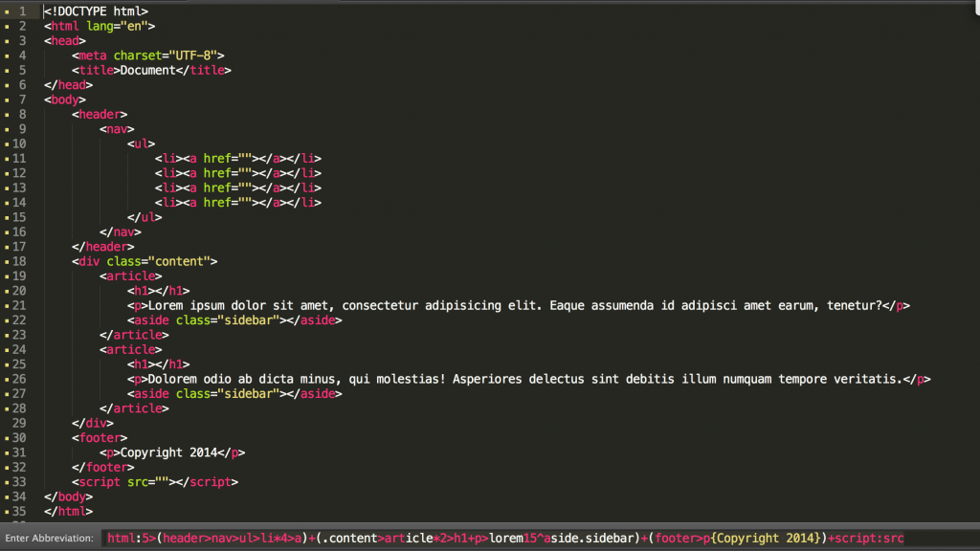Click the opening article tag on line 19
The height and width of the screenshot is (551, 980).
(130, 276)
